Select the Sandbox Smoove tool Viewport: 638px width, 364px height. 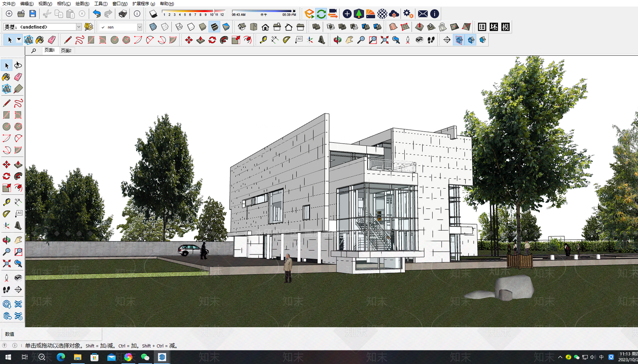point(419,27)
